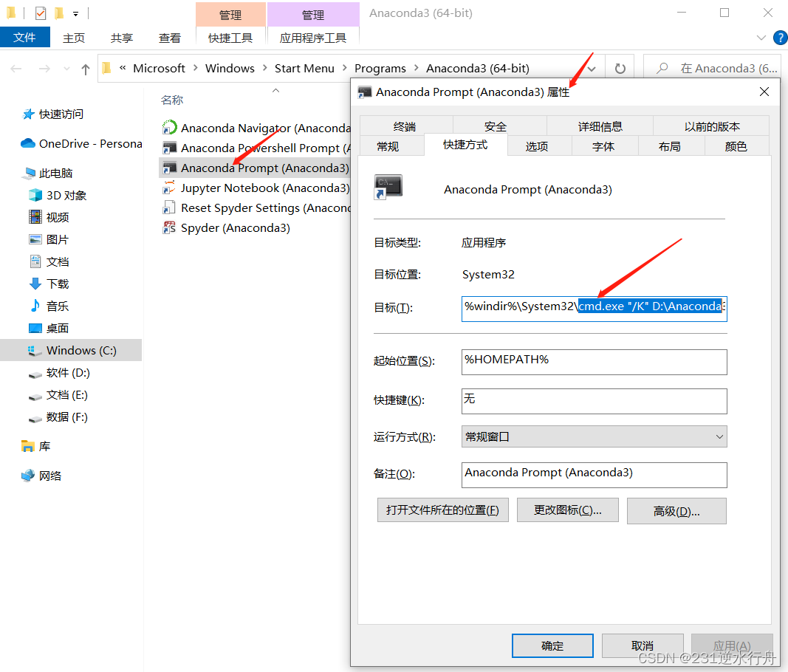Click the Explorer help question mark icon
788x672 pixels.
point(781,38)
